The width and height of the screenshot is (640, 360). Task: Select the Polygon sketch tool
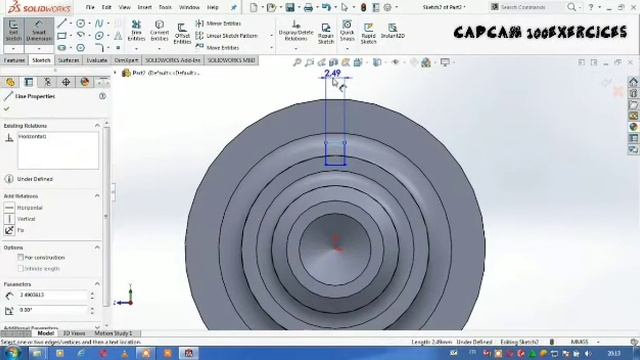[x=80, y=48]
